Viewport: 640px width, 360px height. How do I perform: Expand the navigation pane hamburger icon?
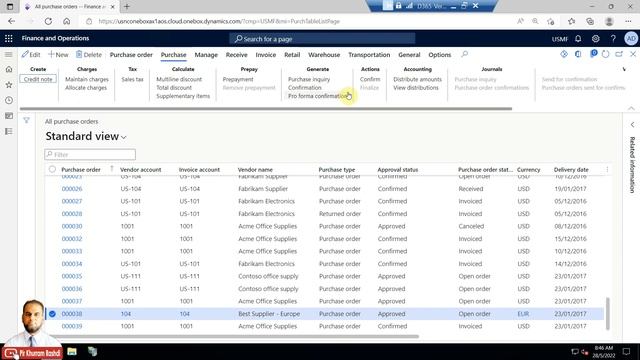tap(9, 54)
